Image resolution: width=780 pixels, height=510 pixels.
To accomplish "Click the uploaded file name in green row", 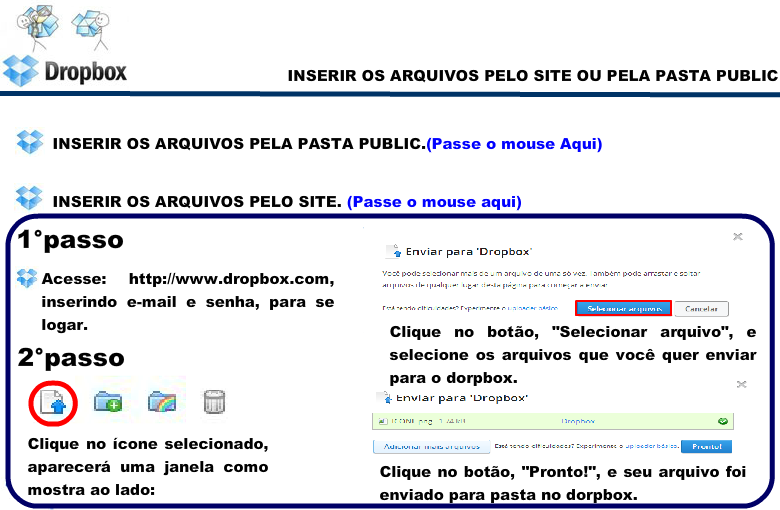I will (x=412, y=421).
